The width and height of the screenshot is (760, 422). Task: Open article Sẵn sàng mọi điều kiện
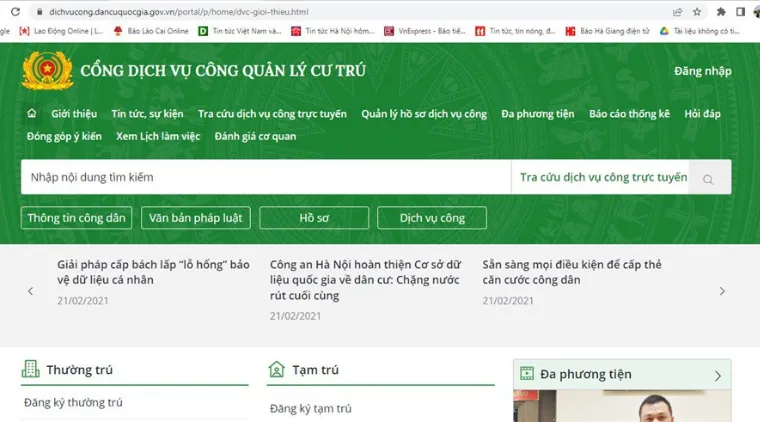pos(572,272)
